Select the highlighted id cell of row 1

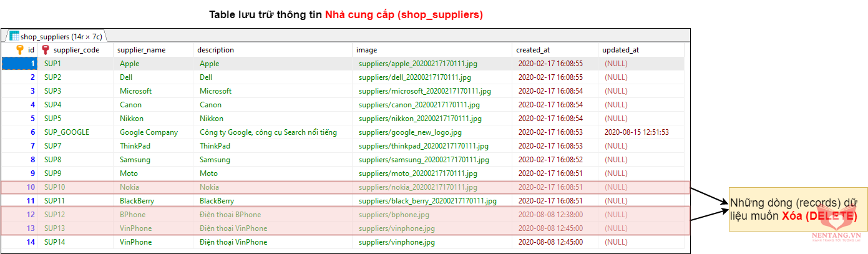pyautogui.click(x=19, y=64)
